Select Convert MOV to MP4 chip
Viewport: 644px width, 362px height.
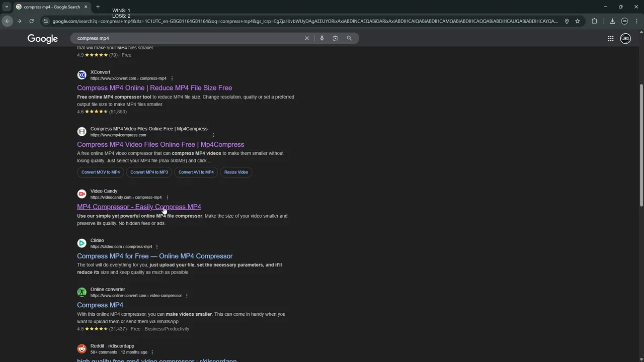tap(101, 172)
